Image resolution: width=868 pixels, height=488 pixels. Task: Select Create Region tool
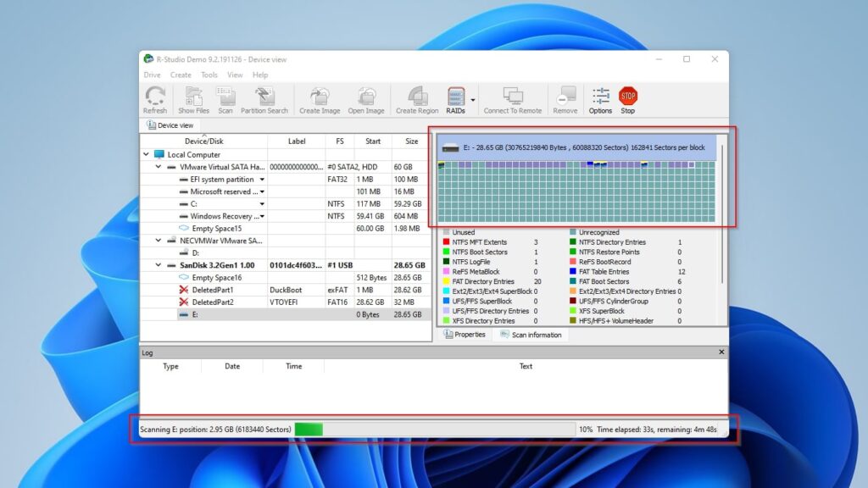pyautogui.click(x=417, y=100)
